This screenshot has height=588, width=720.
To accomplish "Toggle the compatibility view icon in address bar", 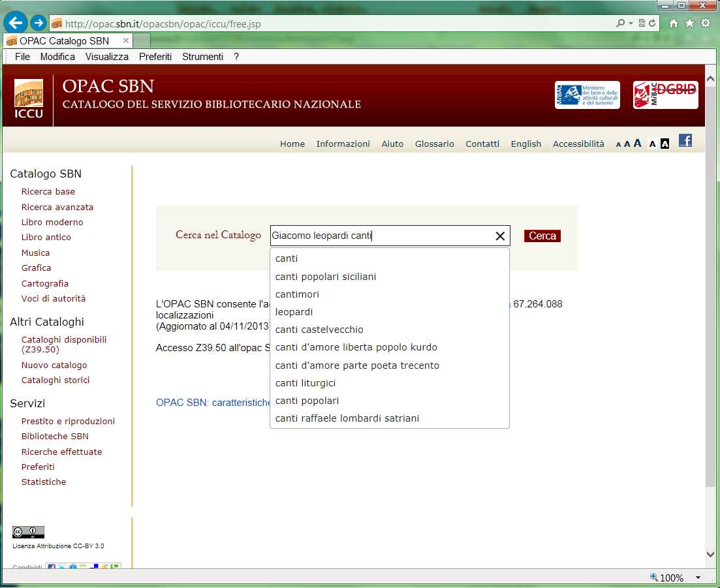I will (642, 23).
